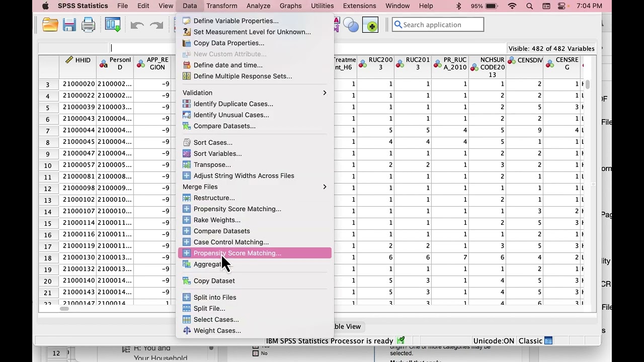Click the Select Cases icon
Screen dimensions: 644x362
[187, 319]
